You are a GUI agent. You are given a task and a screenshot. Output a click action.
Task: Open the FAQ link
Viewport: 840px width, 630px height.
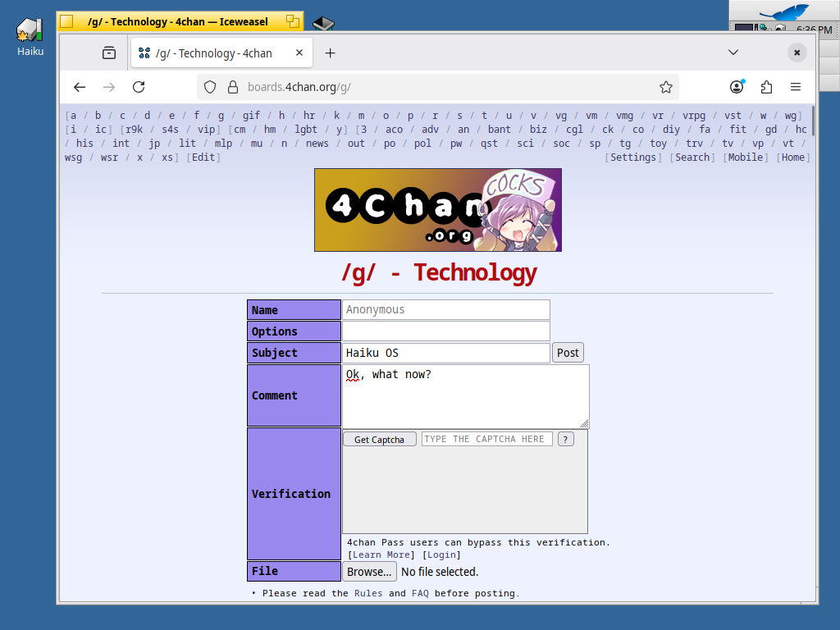420,593
